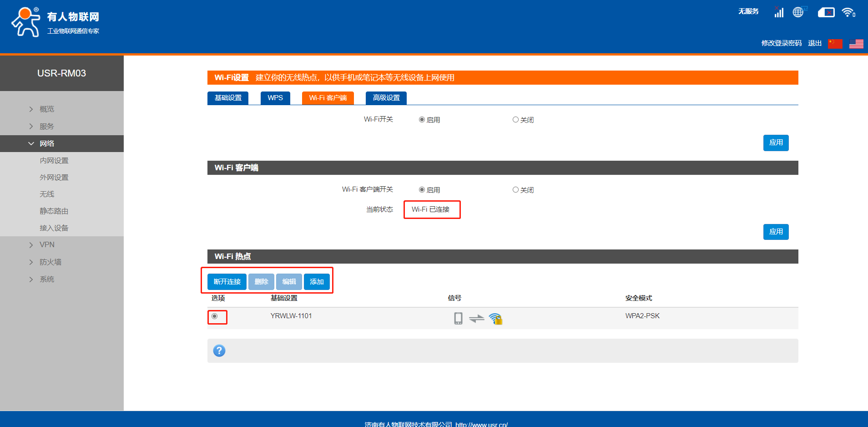The image size is (868, 427).
Task: Collapse the 网络 sidebar section
Action: click(46, 144)
